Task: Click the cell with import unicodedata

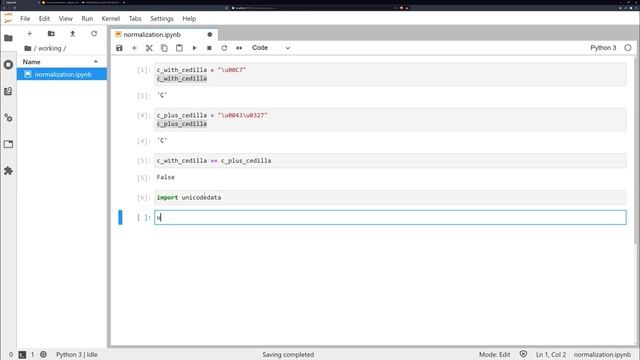Action: click(390, 198)
